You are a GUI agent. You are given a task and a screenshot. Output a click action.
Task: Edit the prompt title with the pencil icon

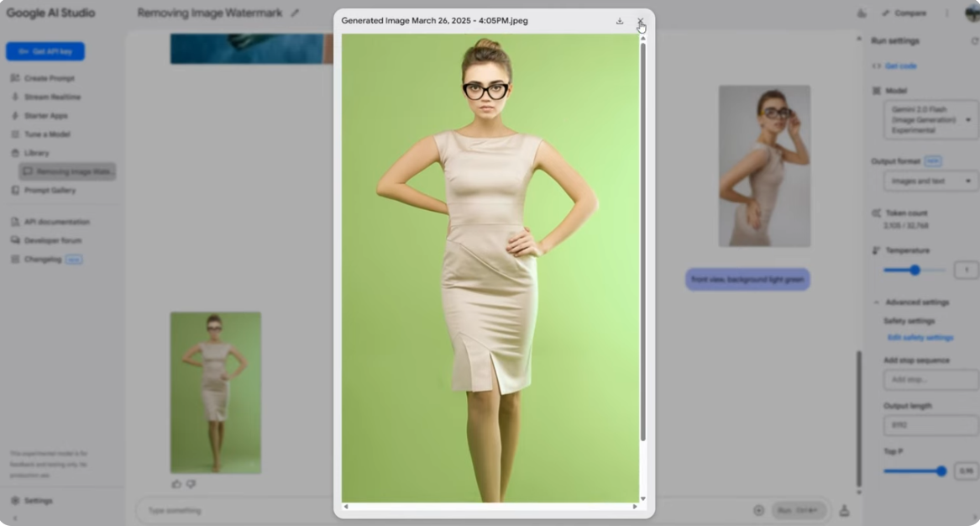tap(295, 13)
